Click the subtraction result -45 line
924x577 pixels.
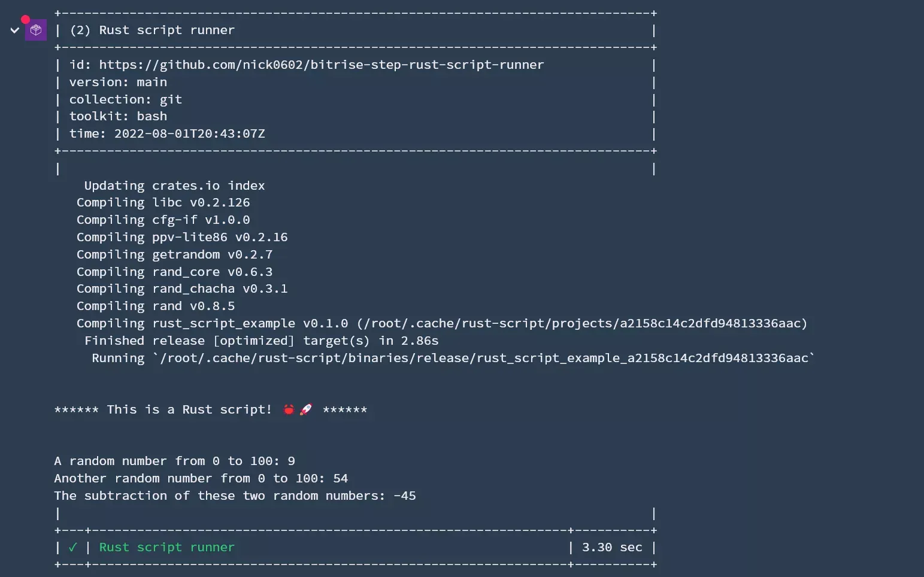coord(235,496)
